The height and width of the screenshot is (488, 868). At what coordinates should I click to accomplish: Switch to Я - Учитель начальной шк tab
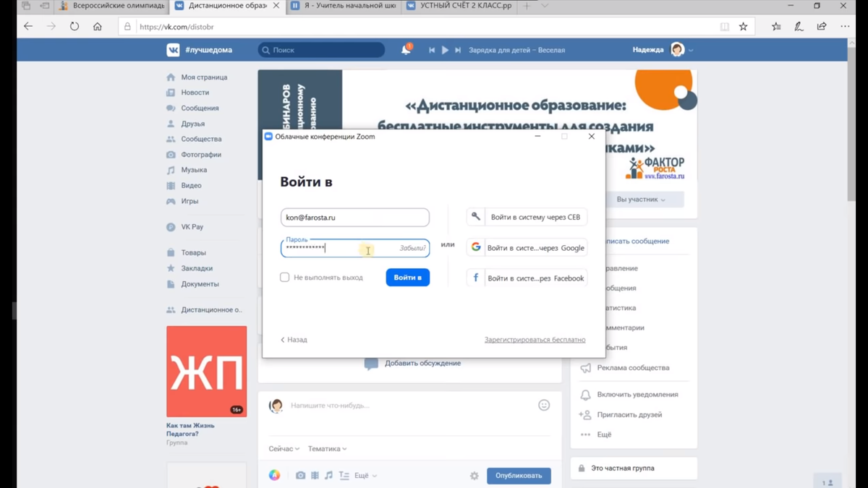343,6
